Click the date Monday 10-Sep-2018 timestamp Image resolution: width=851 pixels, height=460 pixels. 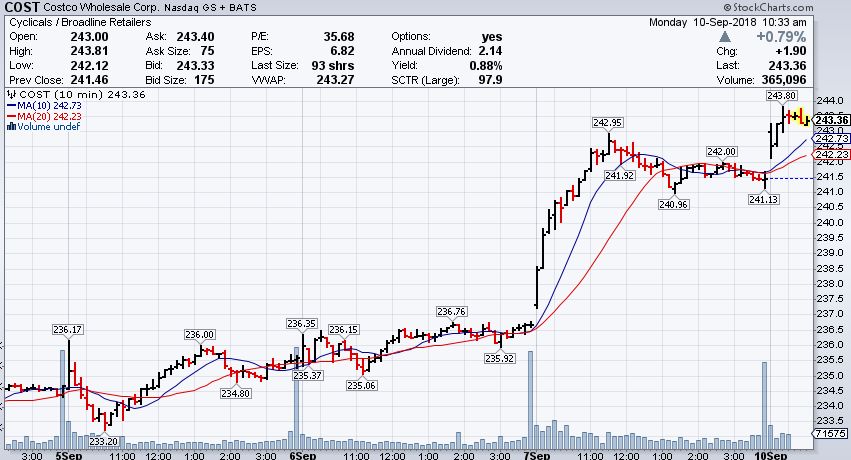(728, 22)
